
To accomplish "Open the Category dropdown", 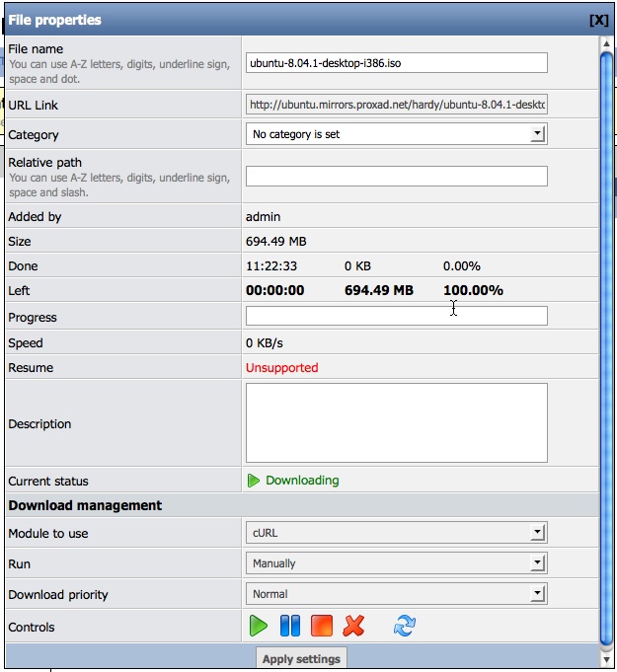I will 396,134.
